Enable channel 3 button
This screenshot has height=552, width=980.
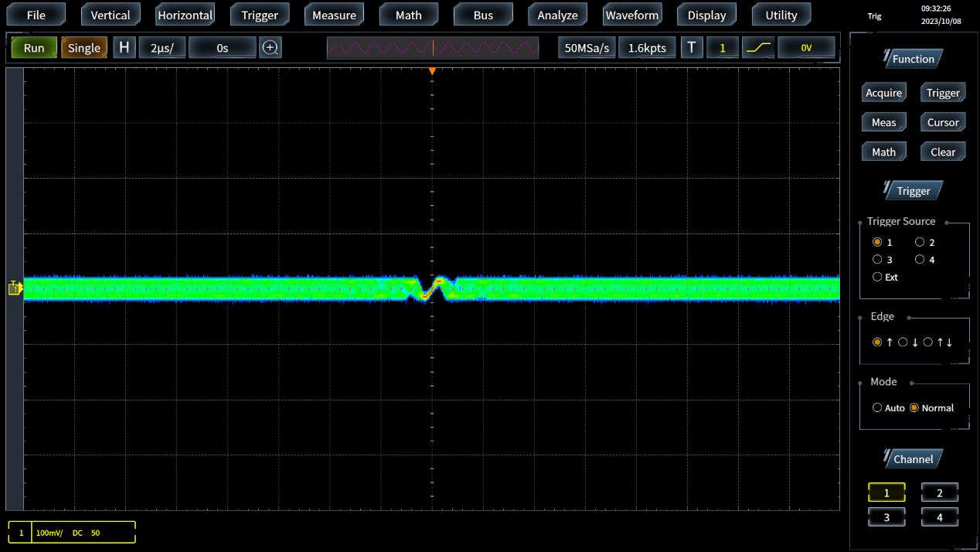pyautogui.click(x=886, y=517)
